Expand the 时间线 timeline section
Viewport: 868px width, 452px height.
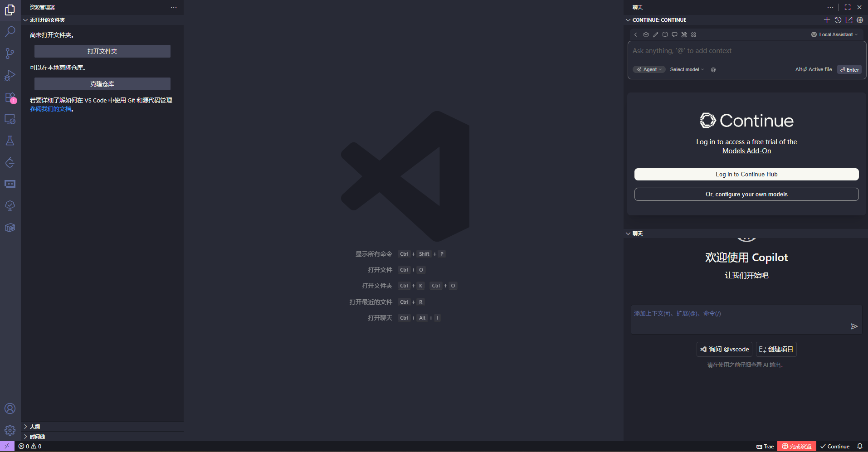tap(102, 437)
